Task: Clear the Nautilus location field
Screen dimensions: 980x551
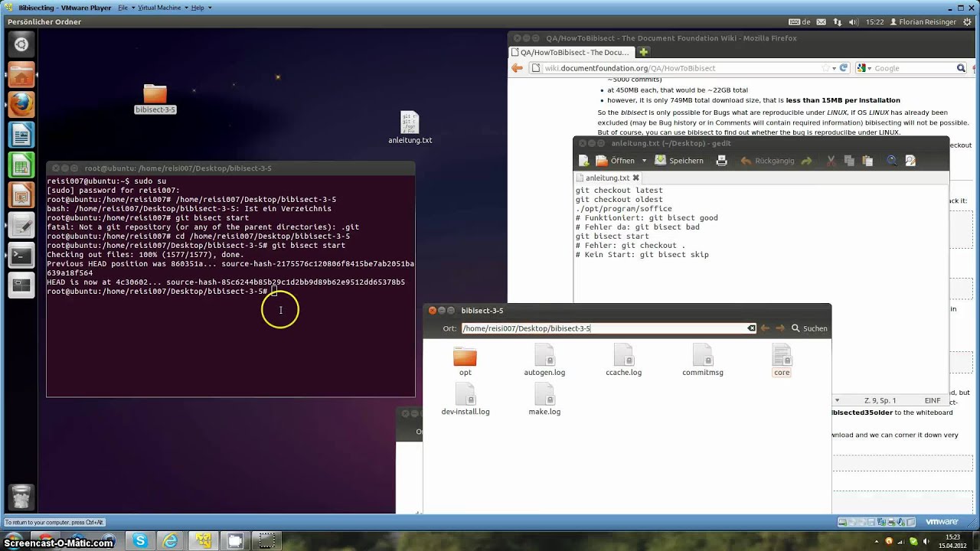Action: pos(751,328)
